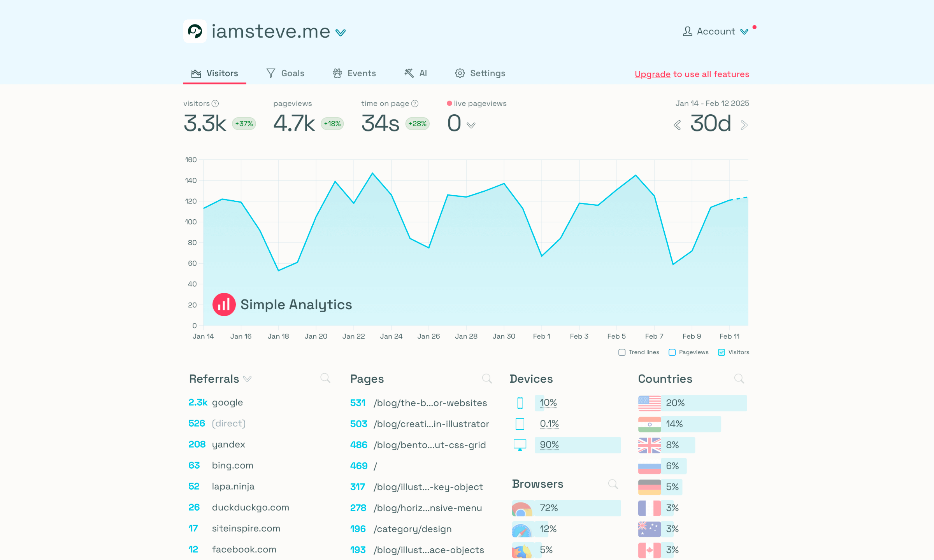The image size is (934, 560).
Task: Open the Goals tab
Action: (285, 73)
